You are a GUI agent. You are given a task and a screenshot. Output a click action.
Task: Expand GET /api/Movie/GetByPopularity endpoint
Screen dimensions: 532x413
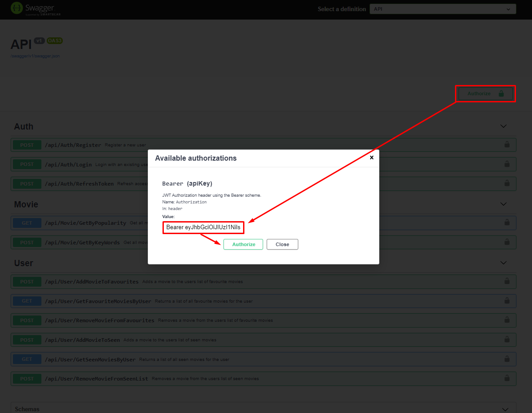tap(263, 223)
